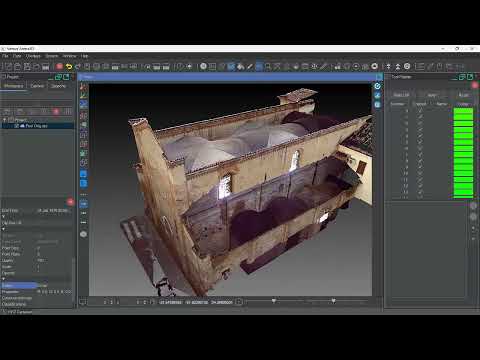The height and width of the screenshot is (360, 480).
Task: Click the top blue round icon at the viewport edge
Action: click(377, 86)
